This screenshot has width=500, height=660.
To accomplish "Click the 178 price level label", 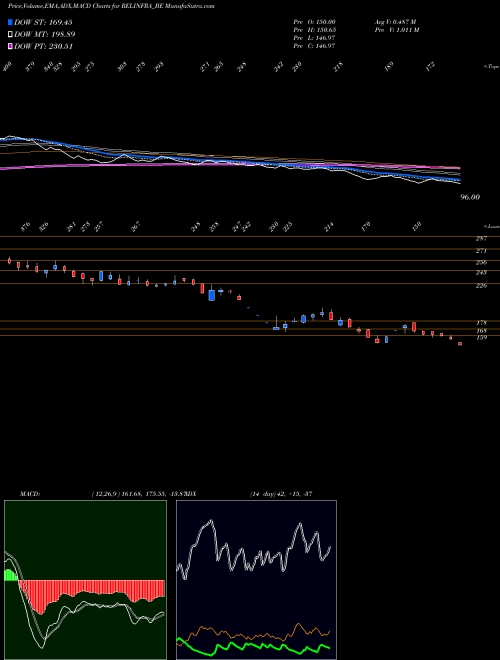I will [481, 323].
